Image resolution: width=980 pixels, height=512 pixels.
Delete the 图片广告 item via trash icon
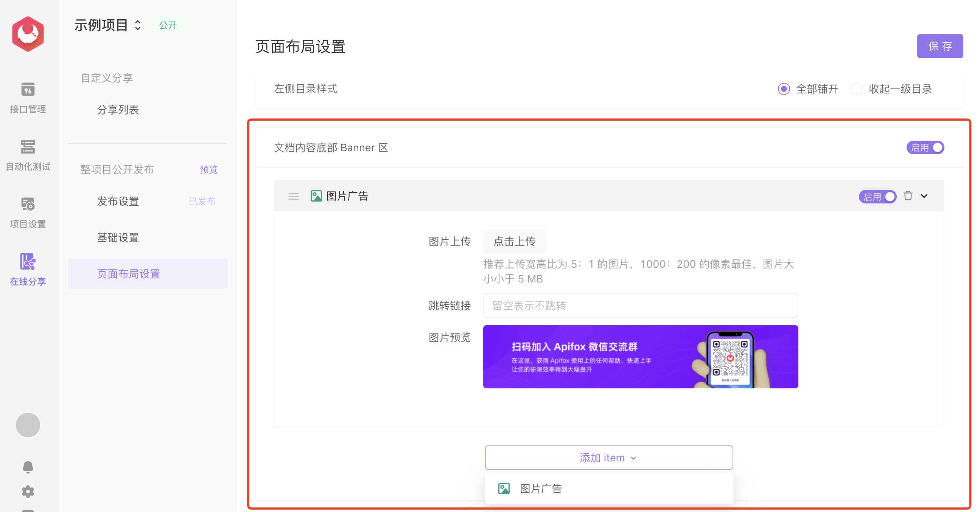[908, 195]
